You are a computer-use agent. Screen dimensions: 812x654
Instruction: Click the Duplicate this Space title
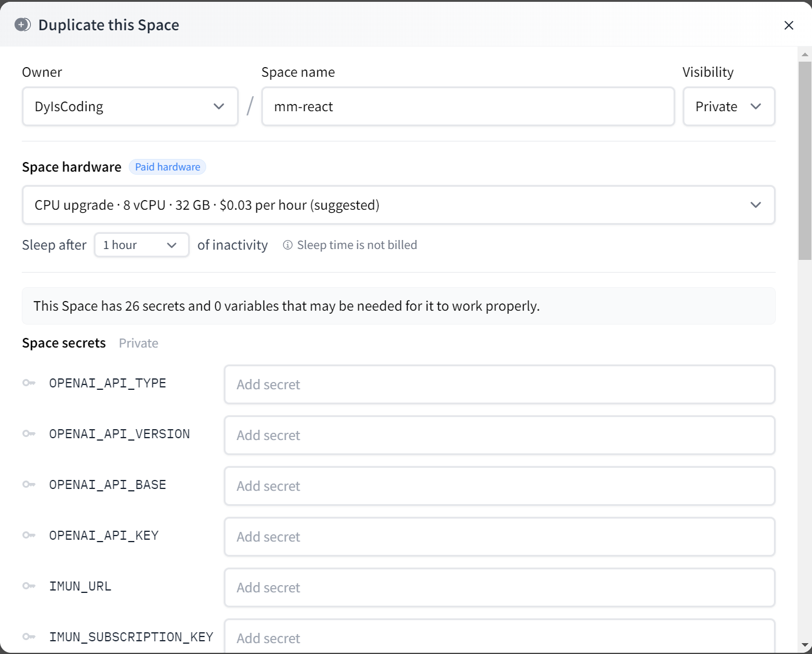[x=109, y=25]
